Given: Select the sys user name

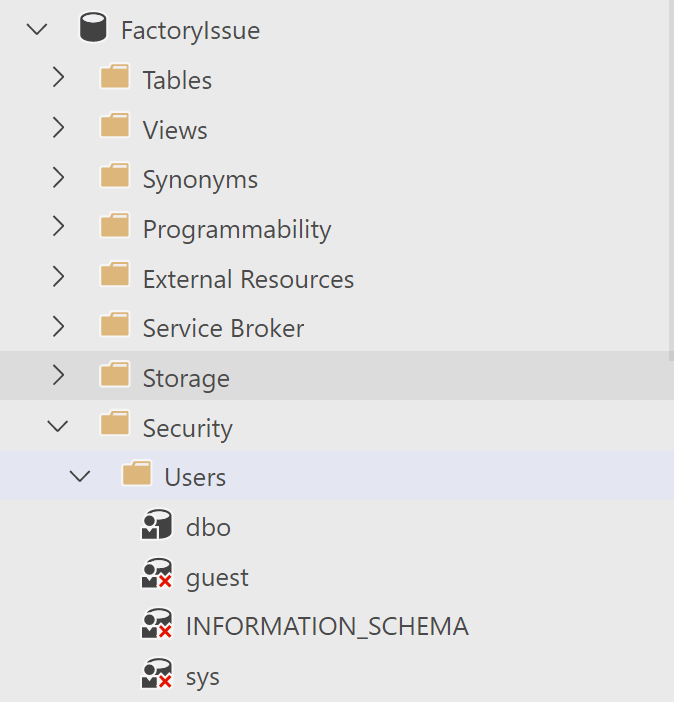Looking at the screenshot, I should click(203, 677).
